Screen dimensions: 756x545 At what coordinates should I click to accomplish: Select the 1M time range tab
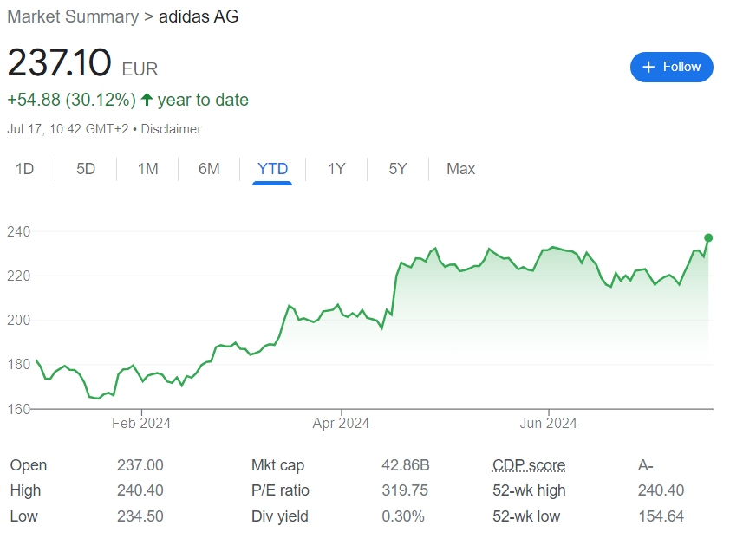pyautogui.click(x=147, y=169)
